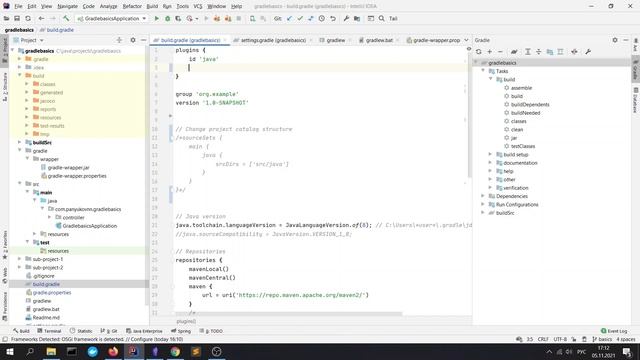Open Gradle build tool settings wrench

[588, 52]
